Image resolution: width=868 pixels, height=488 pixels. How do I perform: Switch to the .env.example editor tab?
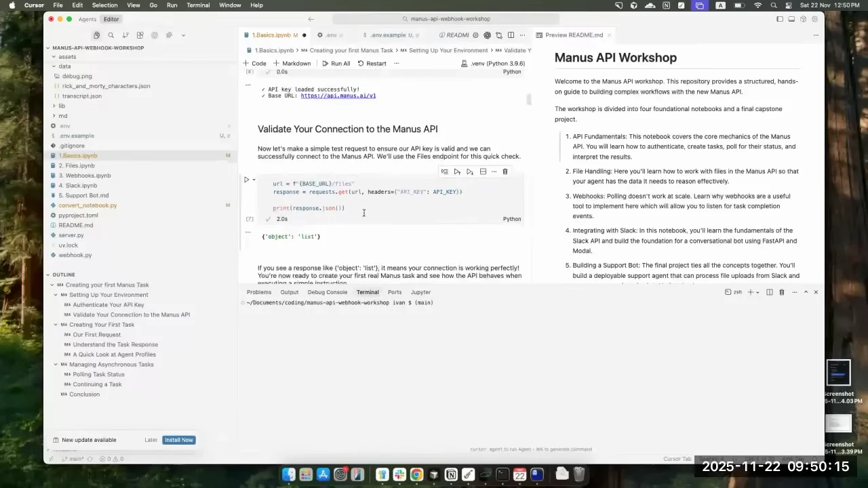[391, 35]
